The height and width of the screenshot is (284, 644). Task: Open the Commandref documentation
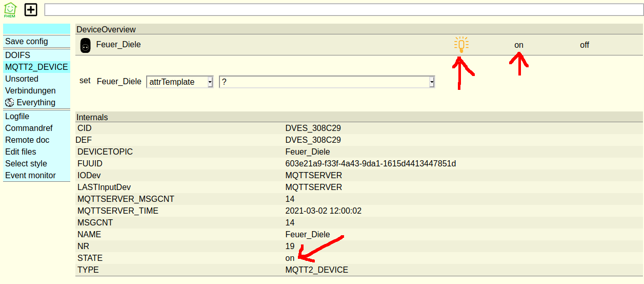tap(29, 128)
